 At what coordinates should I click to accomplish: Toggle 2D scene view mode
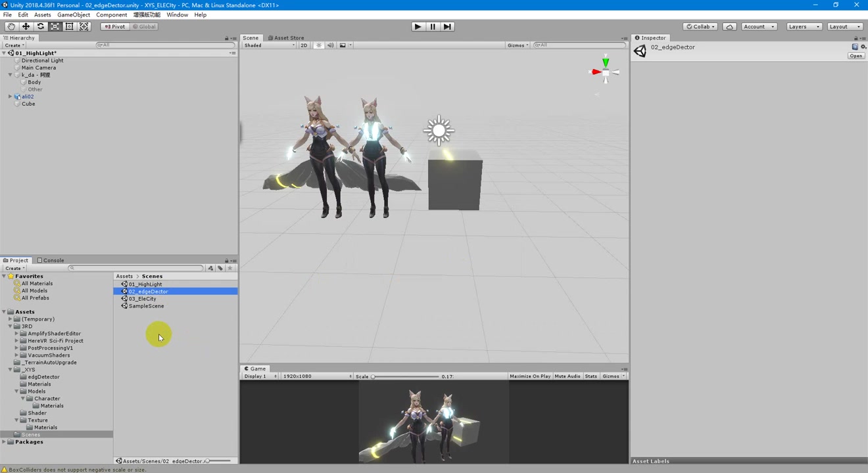tap(304, 45)
